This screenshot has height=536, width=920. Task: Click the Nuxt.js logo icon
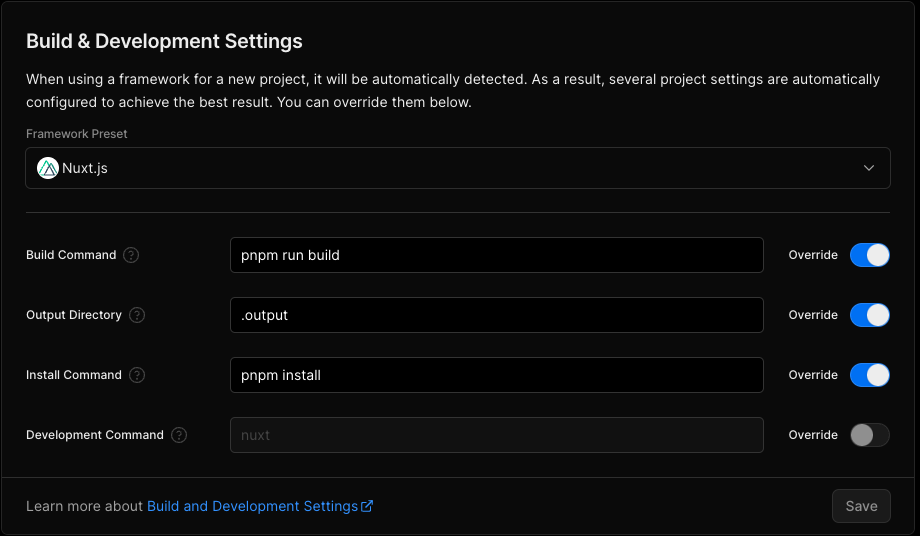48,168
